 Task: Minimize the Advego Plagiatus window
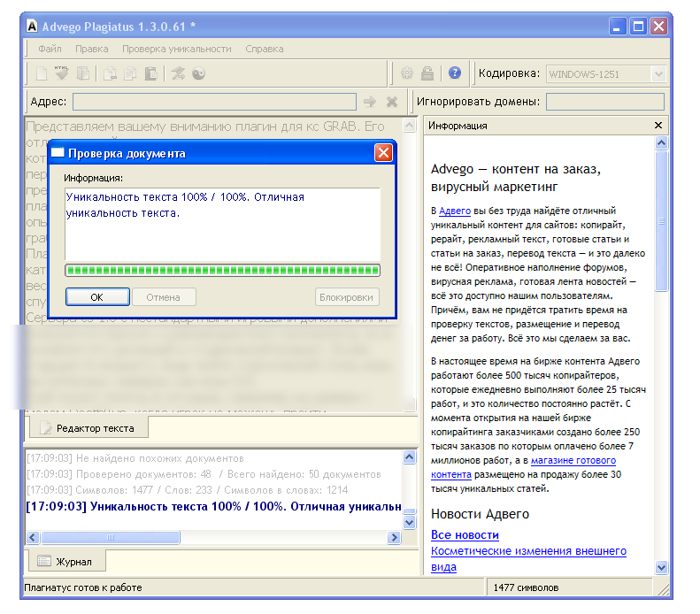click(x=618, y=27)
